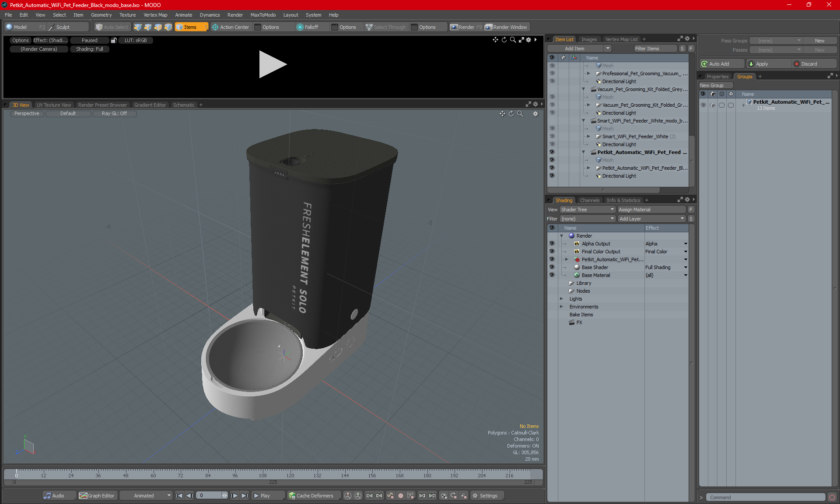Toggle visibility of Petkit_Automatic_WiFi_Pet_Feed scene item

[552, 152]
